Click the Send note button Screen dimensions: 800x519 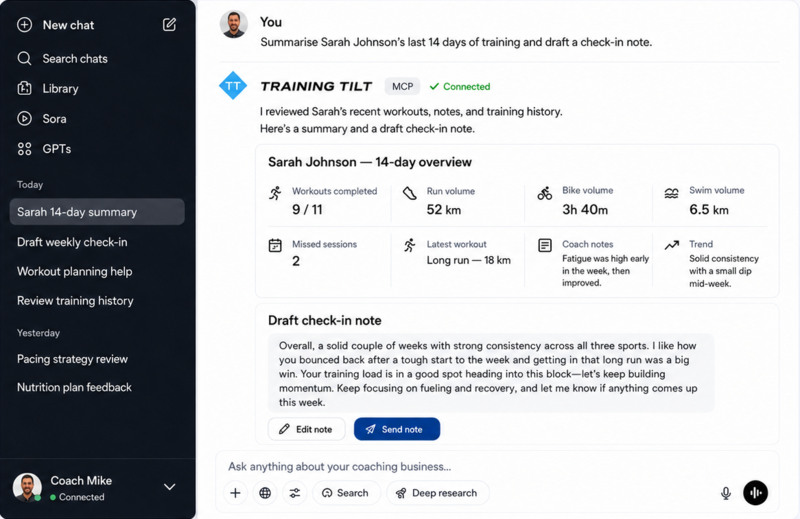[397, 429]
